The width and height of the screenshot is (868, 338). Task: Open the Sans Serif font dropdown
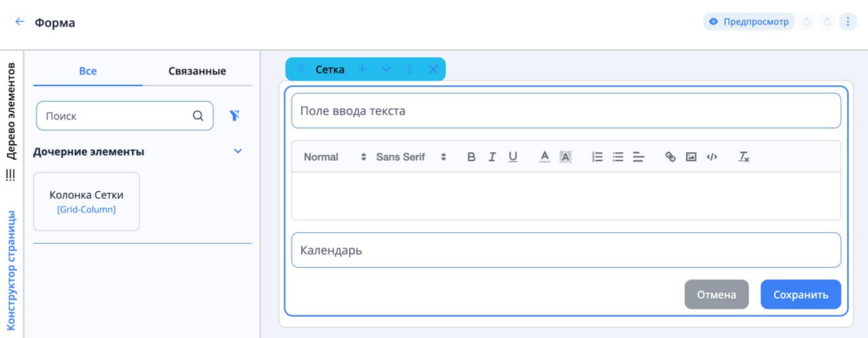(411, 157)
